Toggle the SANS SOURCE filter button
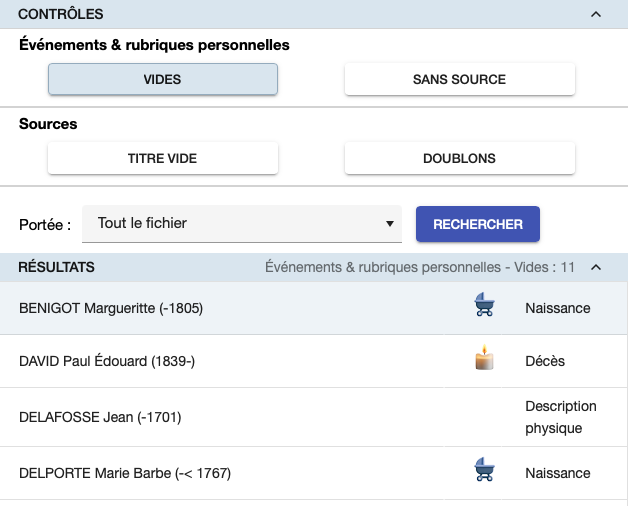The image size is (628, 506). point(460,79)
